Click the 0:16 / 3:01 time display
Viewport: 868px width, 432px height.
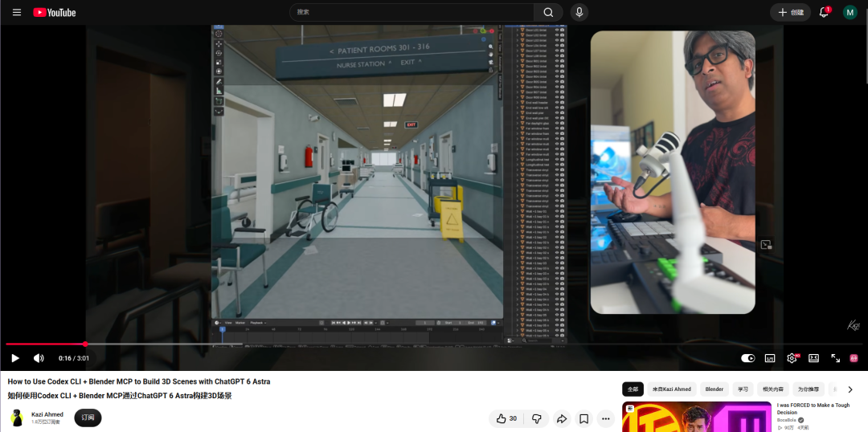(x=74, y=358)
